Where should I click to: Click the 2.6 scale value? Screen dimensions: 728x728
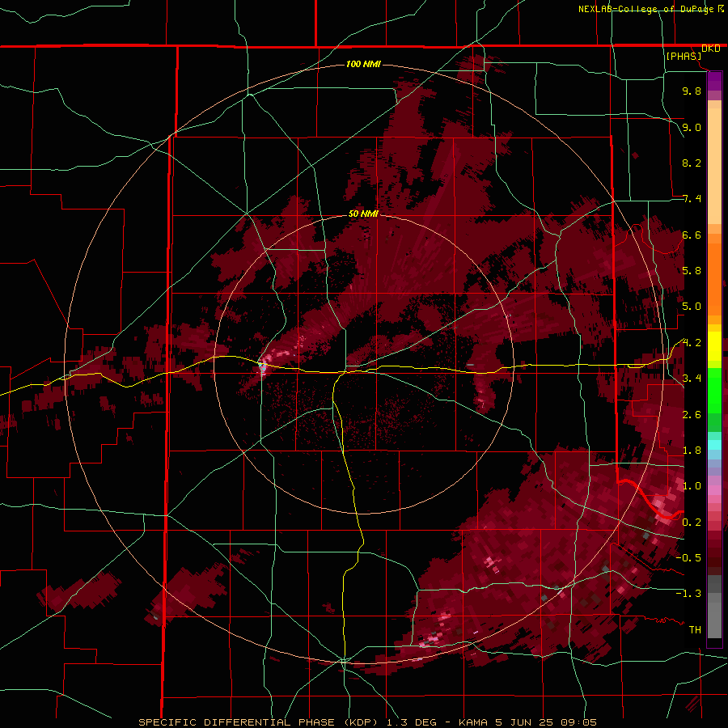[x=692, y=415]
